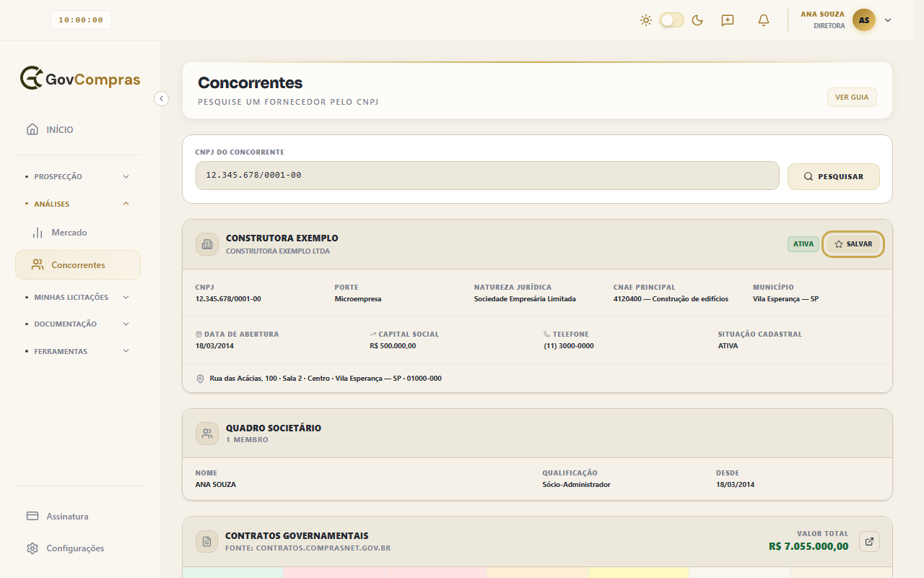Open the user account dropdown chevron
The height and width of the screenshot is (578, 924).
(x=888, y=20)
